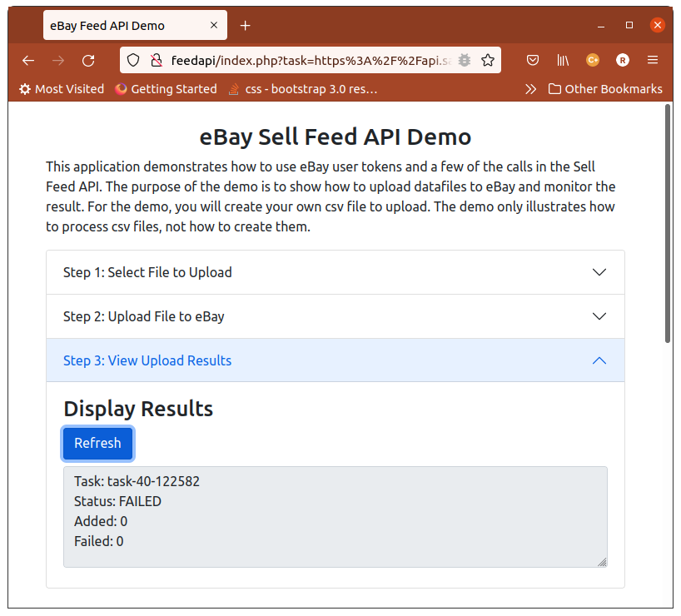Expand Step 1: Select File to Upload
This screenshot has height=616, width=681.
point(336,272)
